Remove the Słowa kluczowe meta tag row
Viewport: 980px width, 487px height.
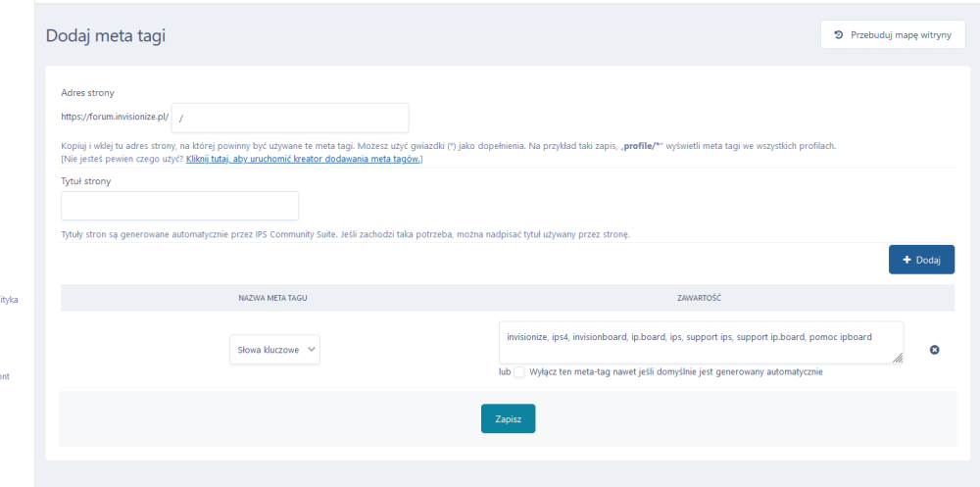click(x=934, y=350)
